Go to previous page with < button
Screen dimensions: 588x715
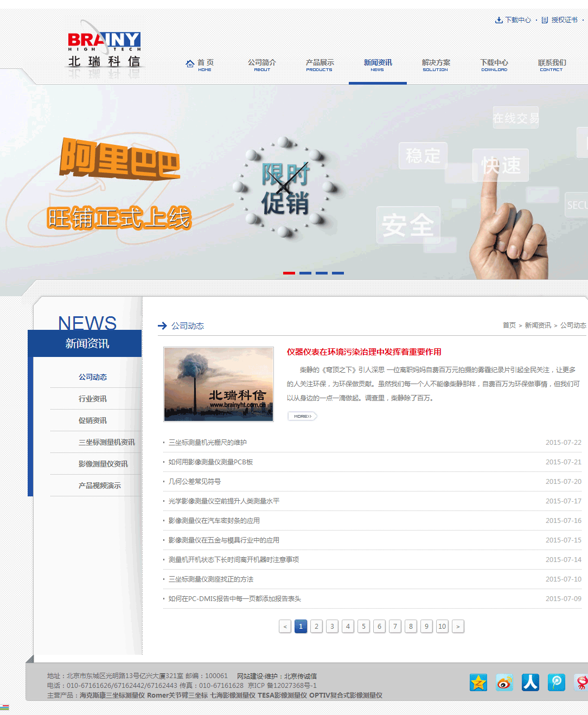pos(285,627)
